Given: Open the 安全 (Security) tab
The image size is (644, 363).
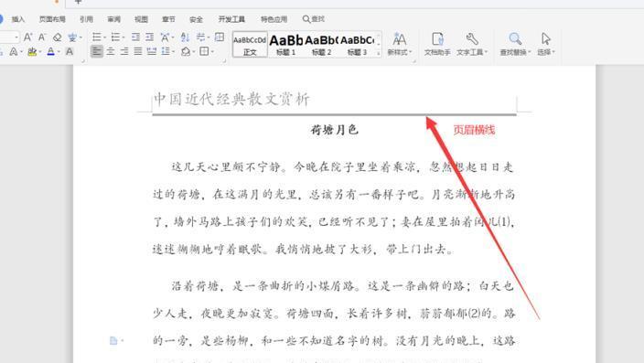Looking at the screenshot, I should click(196, 19).
